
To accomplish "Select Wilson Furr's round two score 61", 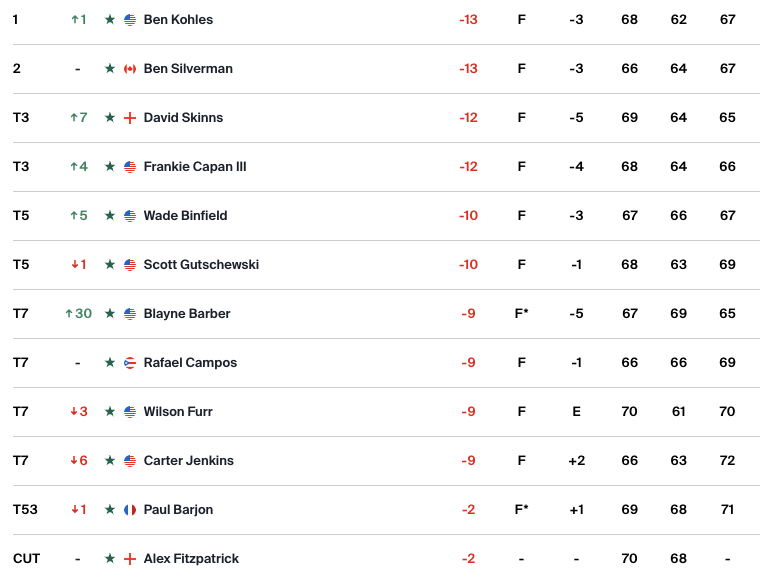I will pos(679,411).
